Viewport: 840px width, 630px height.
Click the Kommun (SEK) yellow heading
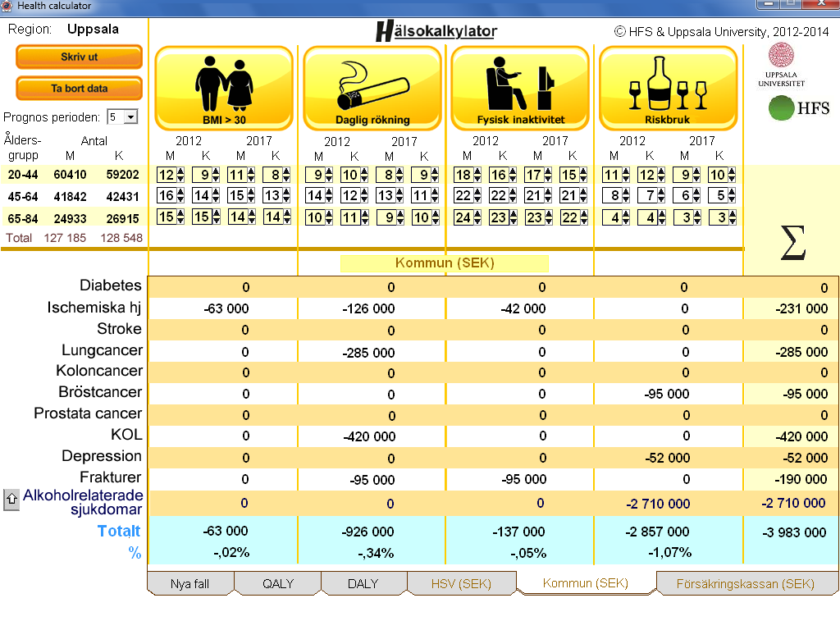pos(445,263)
